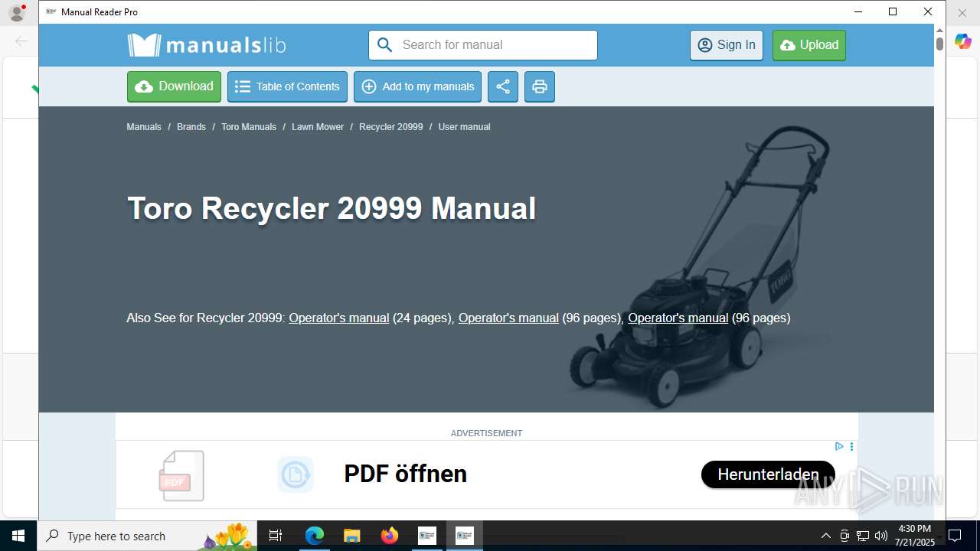
Task: Close the background window with X
Action: [x=962, y=12]
